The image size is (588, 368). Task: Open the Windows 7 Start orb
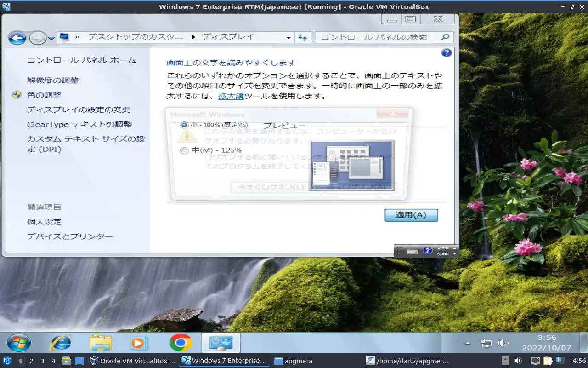(x=19, y=343)
